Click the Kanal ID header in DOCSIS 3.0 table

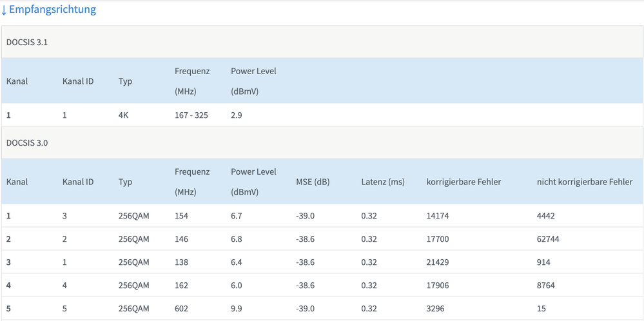click(x=78, y=182)
